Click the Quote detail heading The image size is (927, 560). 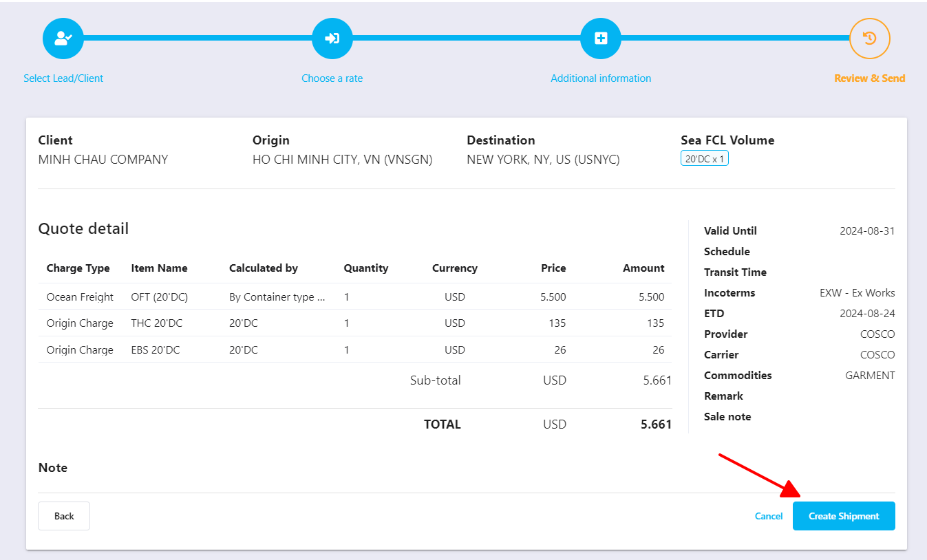pos(83,228)
